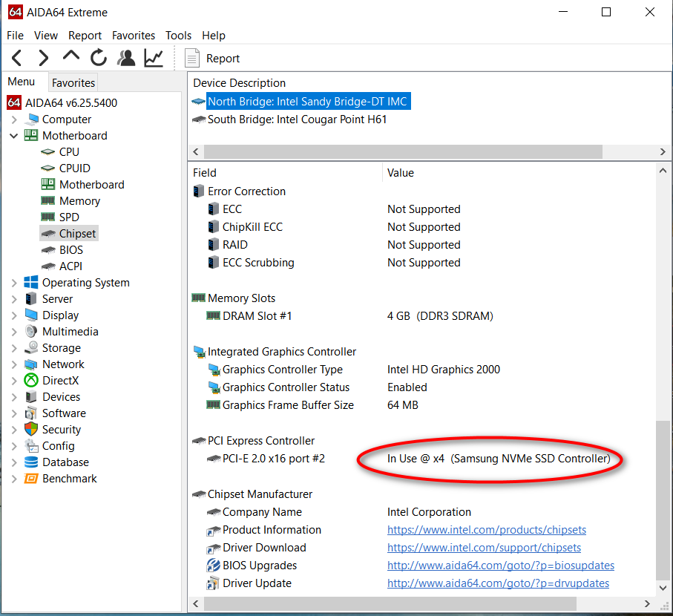
Task: Click the Forward navigation arrow
Action: coord(44,58)
